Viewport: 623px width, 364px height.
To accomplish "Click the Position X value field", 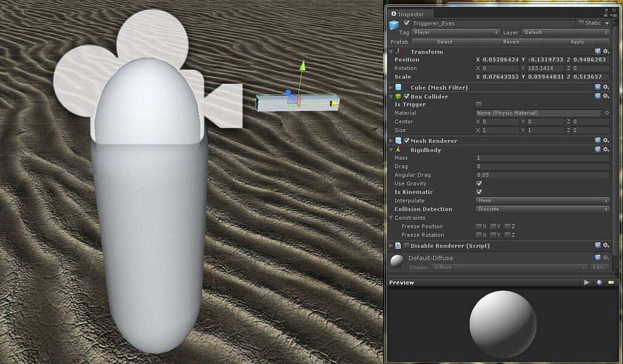I will click(499, 60).
